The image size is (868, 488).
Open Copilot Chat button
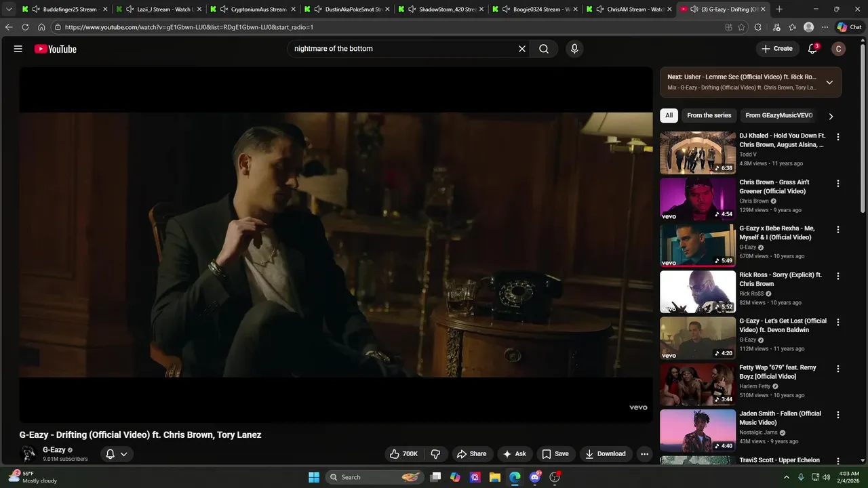point(849,27)
